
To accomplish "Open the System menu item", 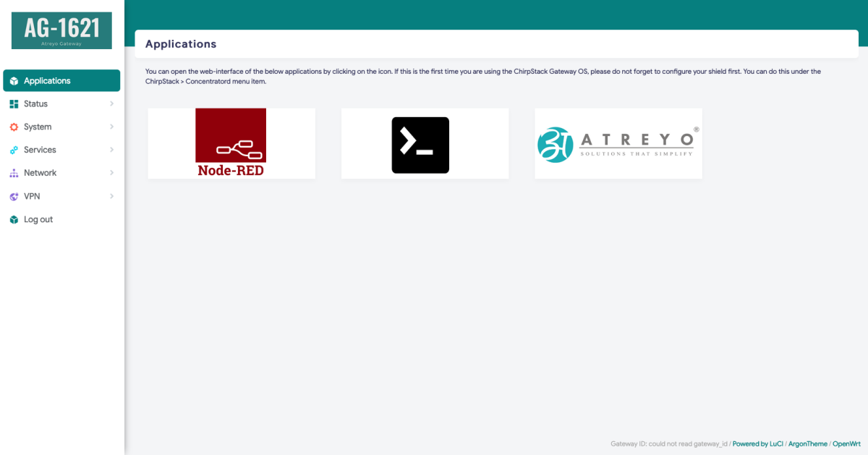I will pyautogui.click(x=61, y=127).
